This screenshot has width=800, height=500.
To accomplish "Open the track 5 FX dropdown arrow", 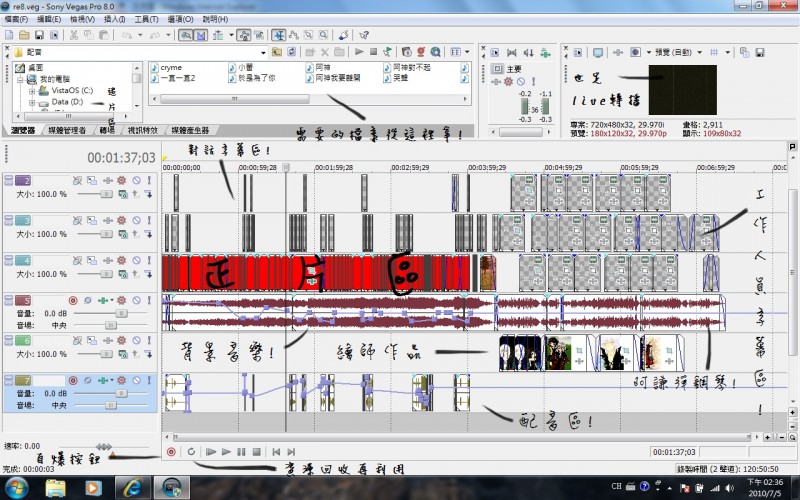I will [111, 301].
